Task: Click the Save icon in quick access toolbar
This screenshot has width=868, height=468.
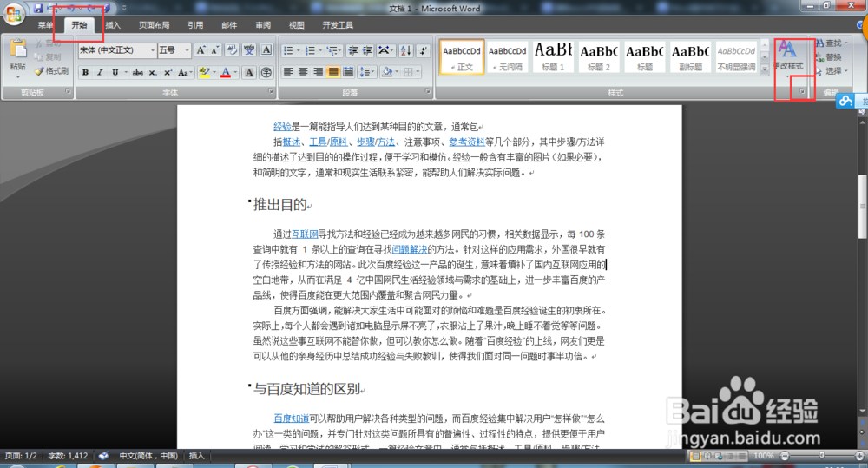Action: coord(38,8)
